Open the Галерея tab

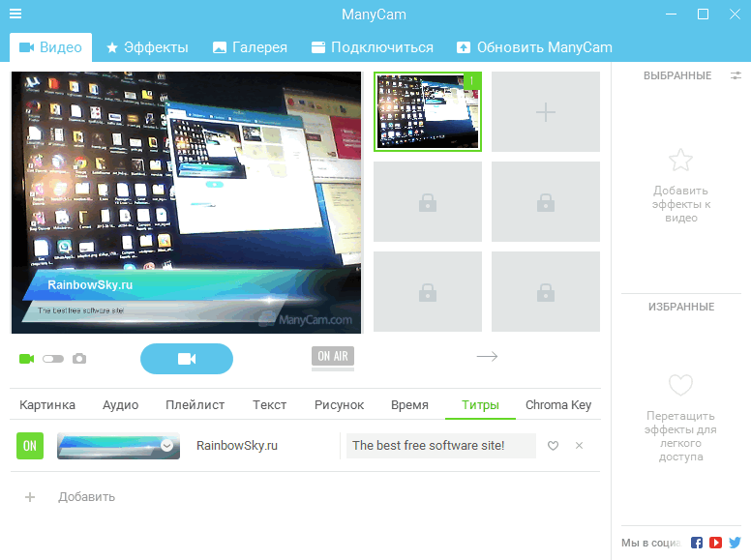[250, 47]
